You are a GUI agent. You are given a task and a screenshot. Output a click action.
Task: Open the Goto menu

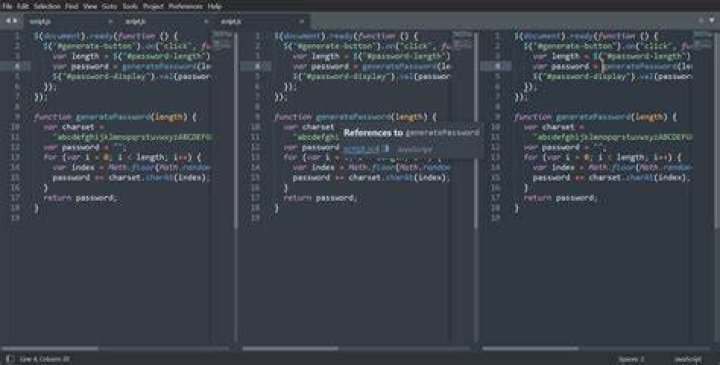pyautogui.click(x=109, y=6)
